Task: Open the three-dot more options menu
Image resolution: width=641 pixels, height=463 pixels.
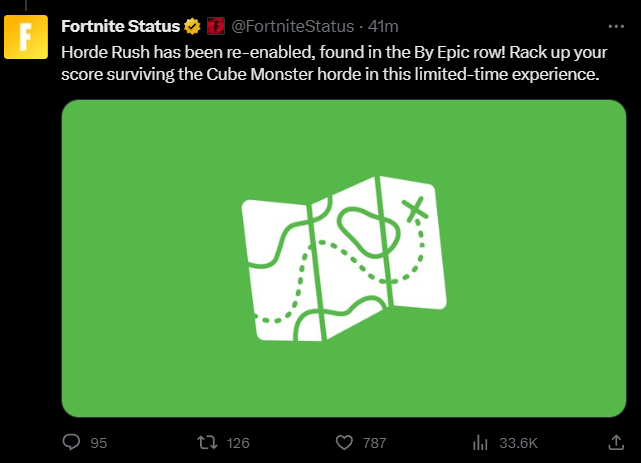Action: [x=616, y=27]
